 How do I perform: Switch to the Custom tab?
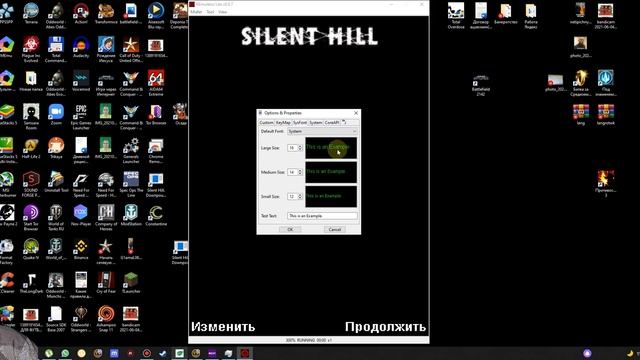point(266,122)
